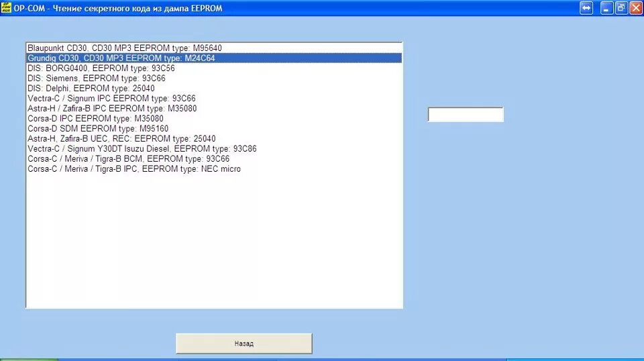The image size is (644, 361).
Task: Close the OP-COM window
Action: 636,8
